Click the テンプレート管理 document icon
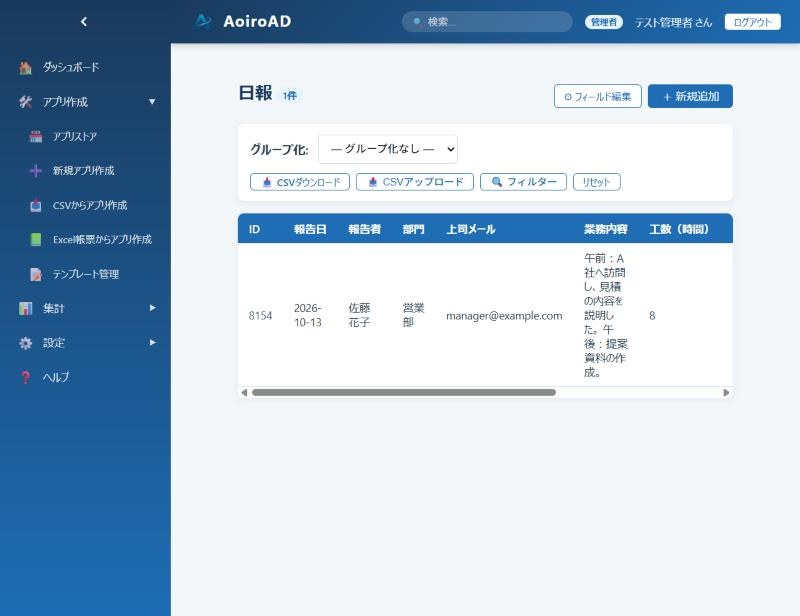Image resolution: width=800 pixels, height=616 pixels. (x=36, y=274)
